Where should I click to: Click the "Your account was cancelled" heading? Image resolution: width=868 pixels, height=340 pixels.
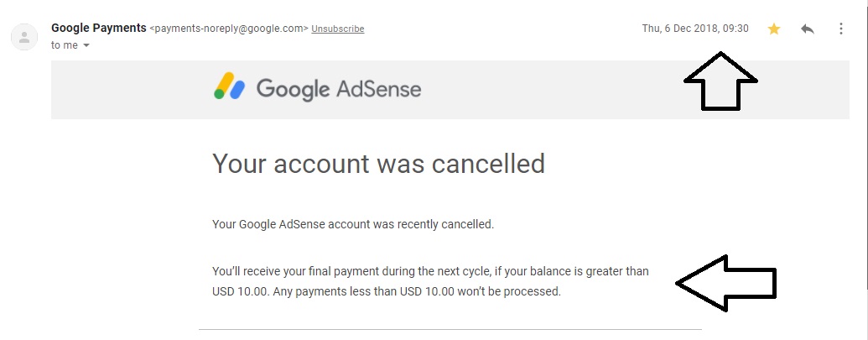(x=378, y=164)
